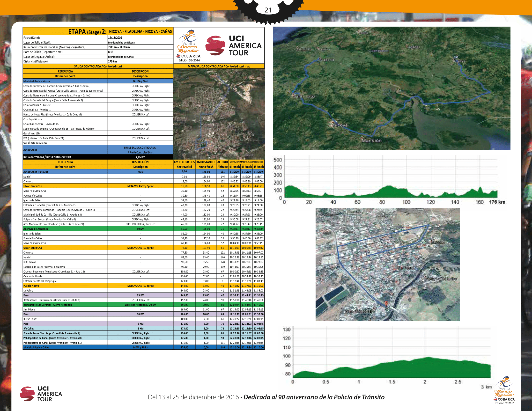
Task: Click the 'Municipalidad de Carrillo' row
Action: tap(144, 214)
